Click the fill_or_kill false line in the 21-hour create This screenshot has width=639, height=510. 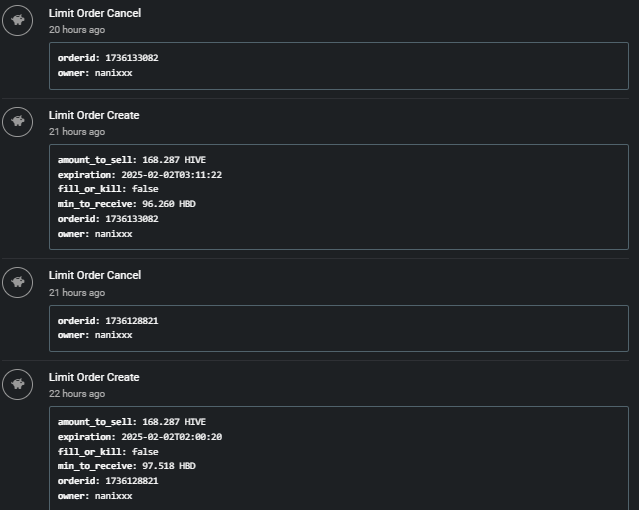[x=108, y=189]
